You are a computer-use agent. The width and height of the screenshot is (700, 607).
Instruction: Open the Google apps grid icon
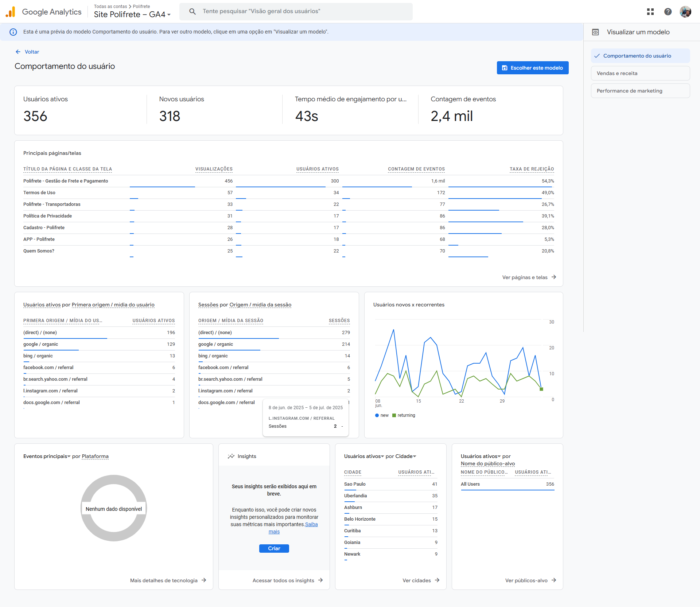click(x=650, y=12)
